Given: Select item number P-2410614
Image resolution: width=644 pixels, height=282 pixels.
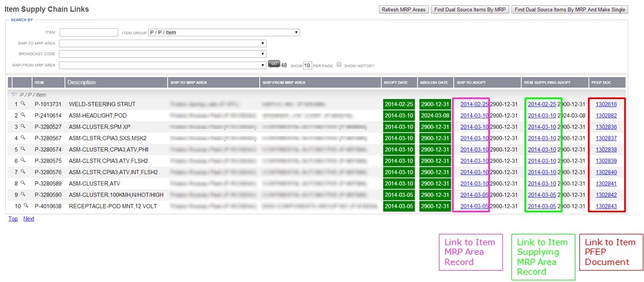Looking at the screenshot, I should click(x=48, y=116).
